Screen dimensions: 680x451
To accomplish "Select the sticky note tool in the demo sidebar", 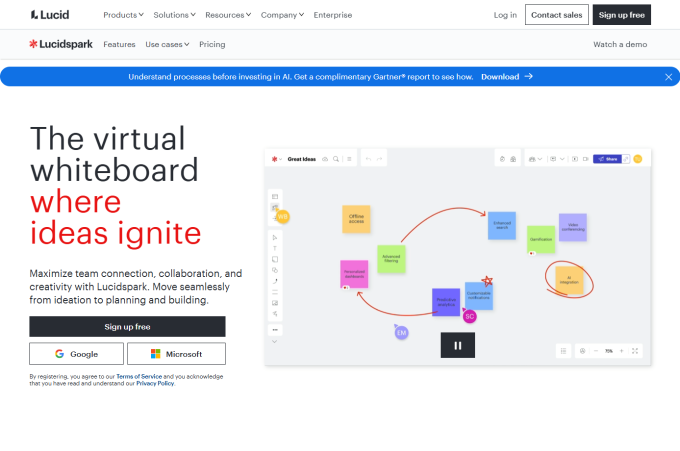I will 275,259.
